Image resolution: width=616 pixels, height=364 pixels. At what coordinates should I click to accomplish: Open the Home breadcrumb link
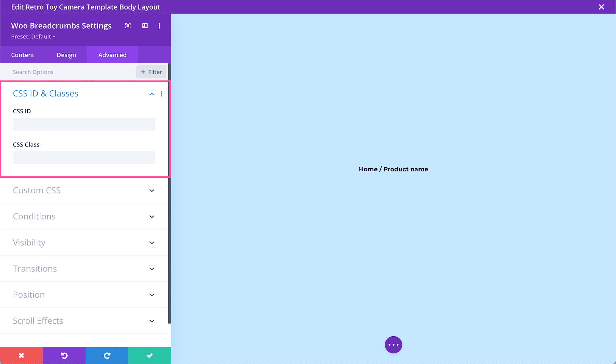click(x=368, y=169)
